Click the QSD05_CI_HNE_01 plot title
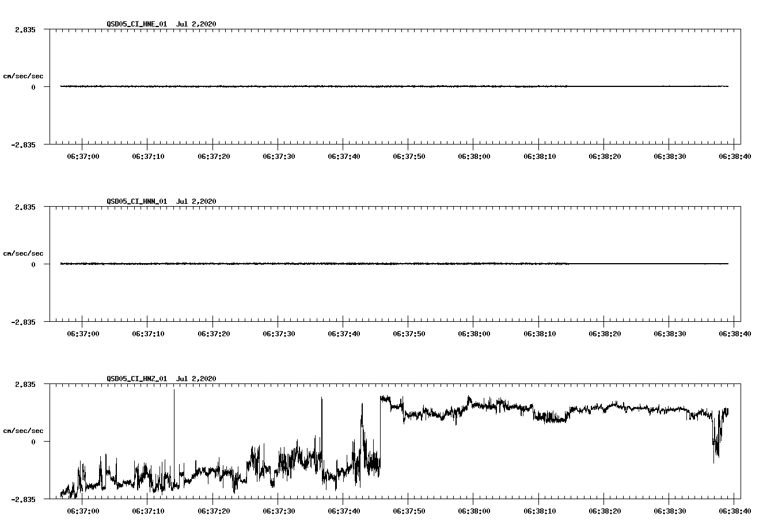Image resolution: width=782 pixels, height=532 pixels. click(161, 24)
